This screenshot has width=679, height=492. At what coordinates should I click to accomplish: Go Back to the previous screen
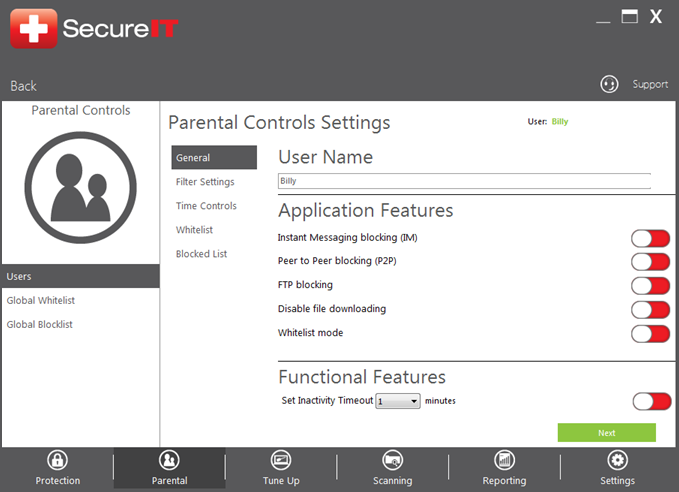tap(23, 86)
